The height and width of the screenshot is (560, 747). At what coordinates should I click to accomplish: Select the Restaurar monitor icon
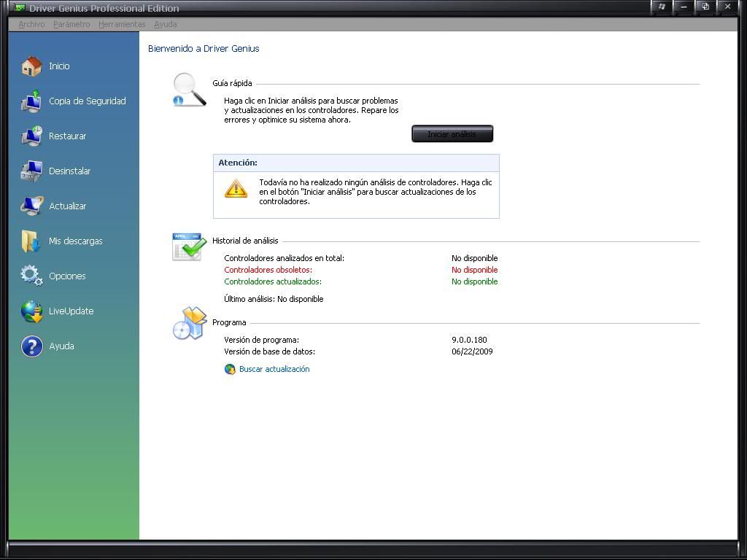(x=31, y=136)
